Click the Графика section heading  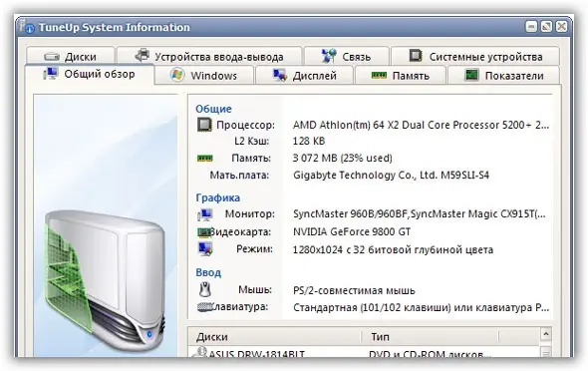tap(218, 197)
